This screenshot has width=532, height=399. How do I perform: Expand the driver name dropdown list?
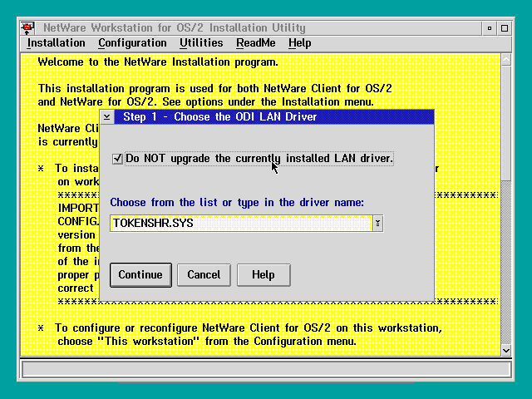pyautogui.click(x=377, y=224)
